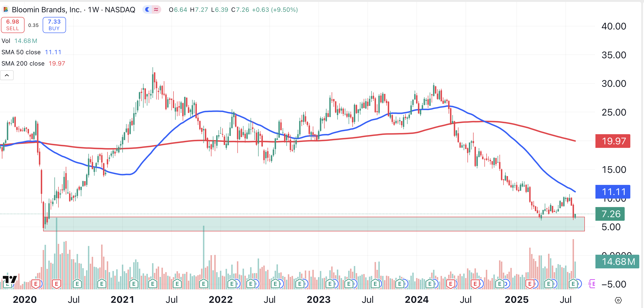Open SMA 200 close indicator legend
Screen dimensions: 644x308
point(23,63)
